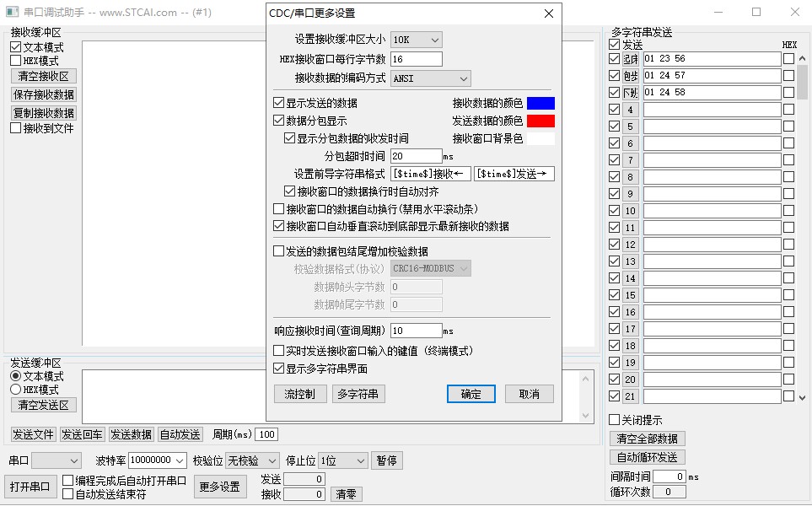This screenshot has width=812, height=506.
Task: Click 自动循环发送 button
Action: pyautogui.click(x=648, y=457)
